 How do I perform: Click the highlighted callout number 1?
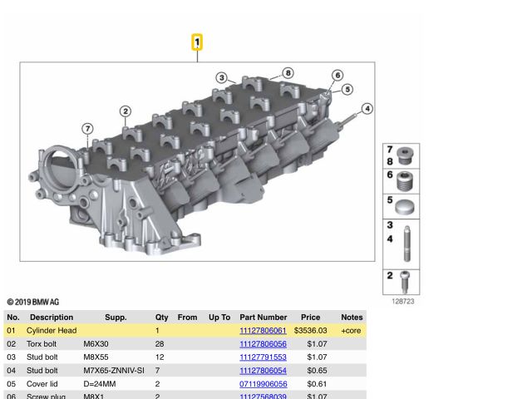(x=198, y=42)
